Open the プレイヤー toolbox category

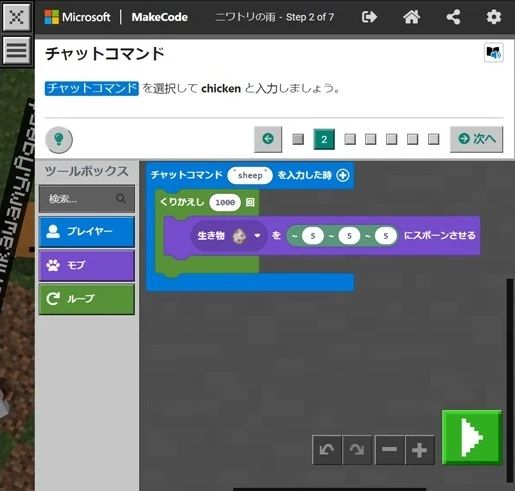point(87,232)
